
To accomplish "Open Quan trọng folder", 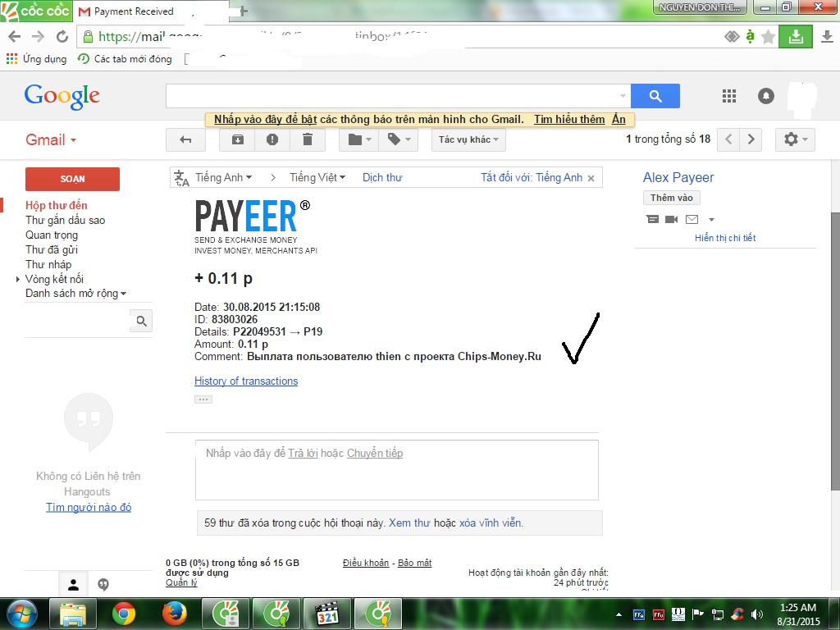I will tap(52, 235).
